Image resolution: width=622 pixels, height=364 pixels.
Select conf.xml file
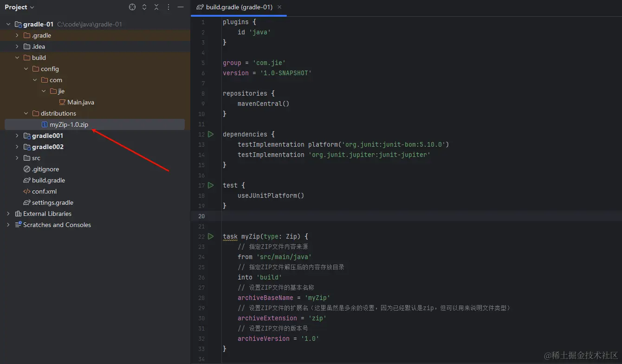pos(44,191)
